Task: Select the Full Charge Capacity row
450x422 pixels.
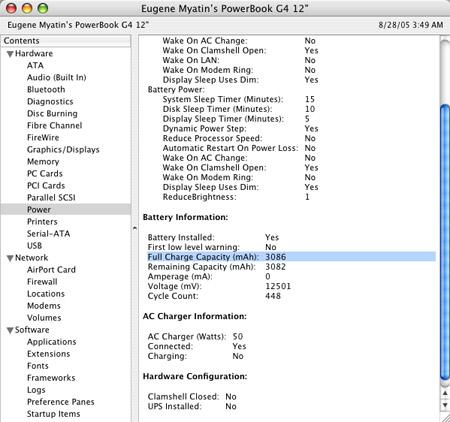Action: (x=291, y=257)
